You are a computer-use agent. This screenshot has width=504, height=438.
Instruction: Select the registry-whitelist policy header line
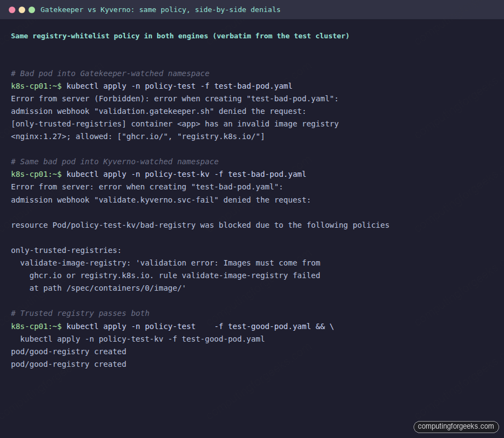[x=181, y=36]
